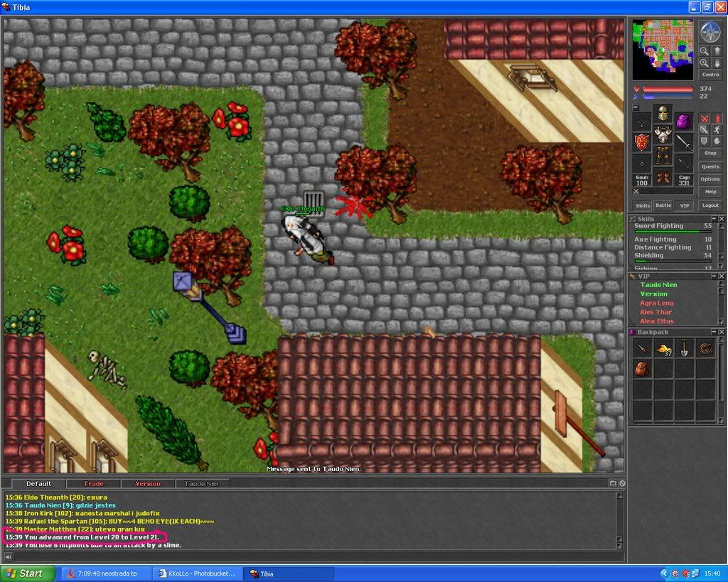Viewport: 728px width, 582px height.
Task: Toggle the Battle window button
Action: 663,205
